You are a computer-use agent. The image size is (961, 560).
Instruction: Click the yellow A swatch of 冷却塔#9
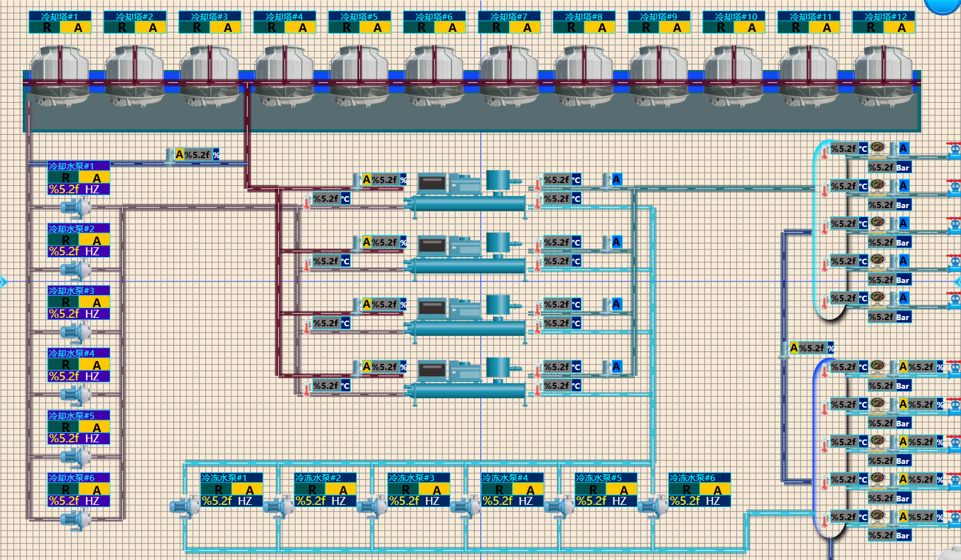coord(677,27)
